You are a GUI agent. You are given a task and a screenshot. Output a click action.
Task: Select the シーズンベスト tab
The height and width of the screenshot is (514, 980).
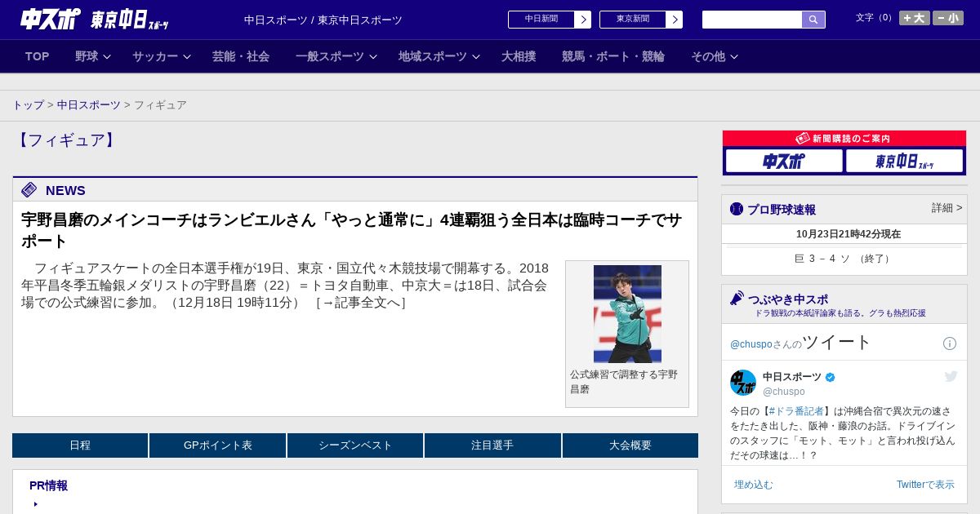pyautogui.click(x=355, y=445)
